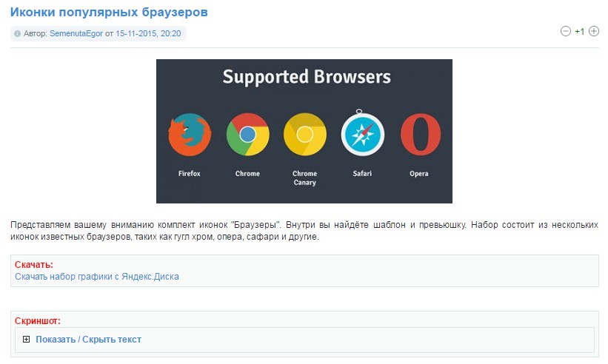Toggle the "Показать / Скрыть текст" spoiler

click(x=88, y=340)
